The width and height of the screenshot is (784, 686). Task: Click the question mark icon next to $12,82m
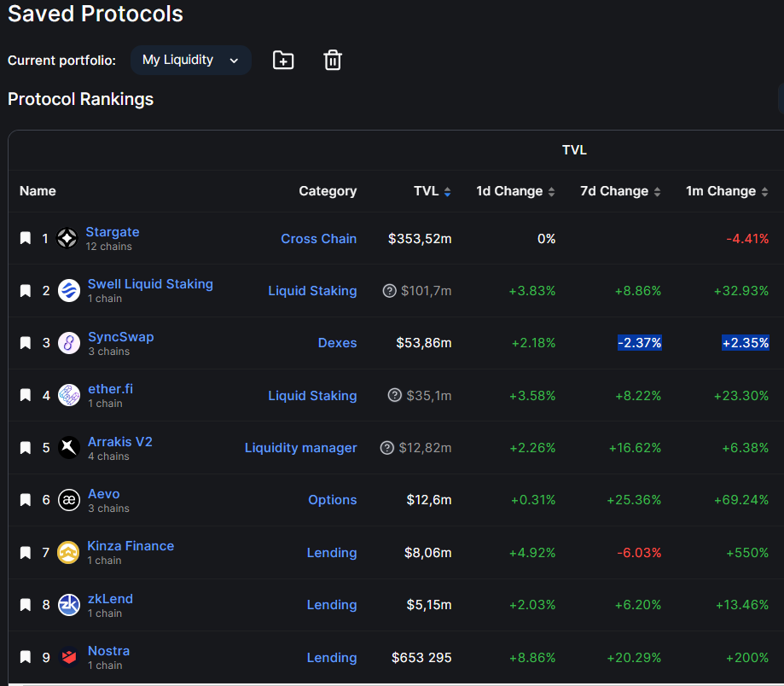click(x=387, y=447)
